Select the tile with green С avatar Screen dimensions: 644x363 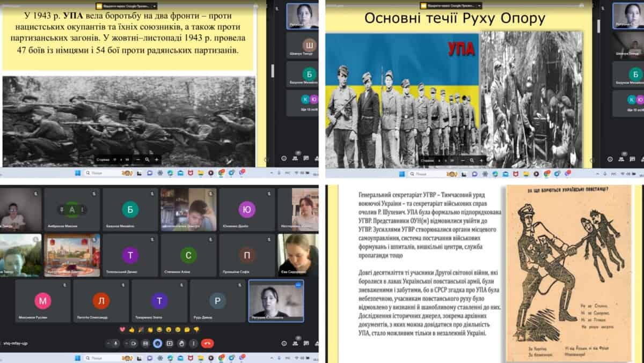[188, 255]
